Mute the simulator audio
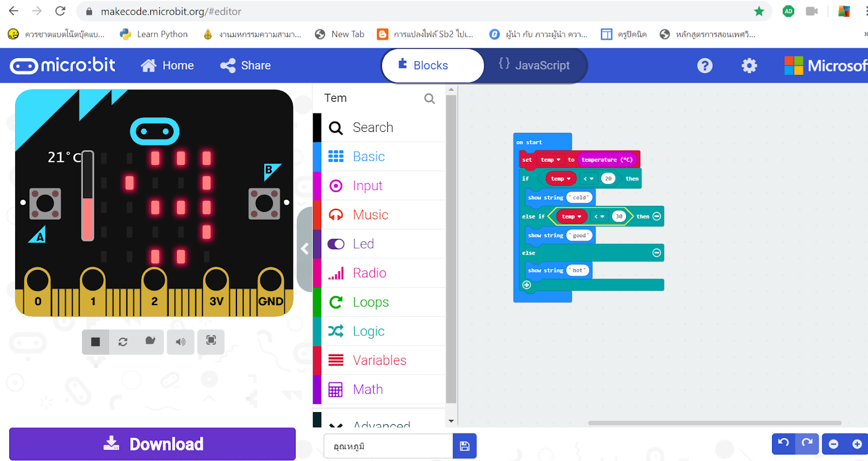The height and width of the screenshot is (461, 868). [x=181, y=342]
